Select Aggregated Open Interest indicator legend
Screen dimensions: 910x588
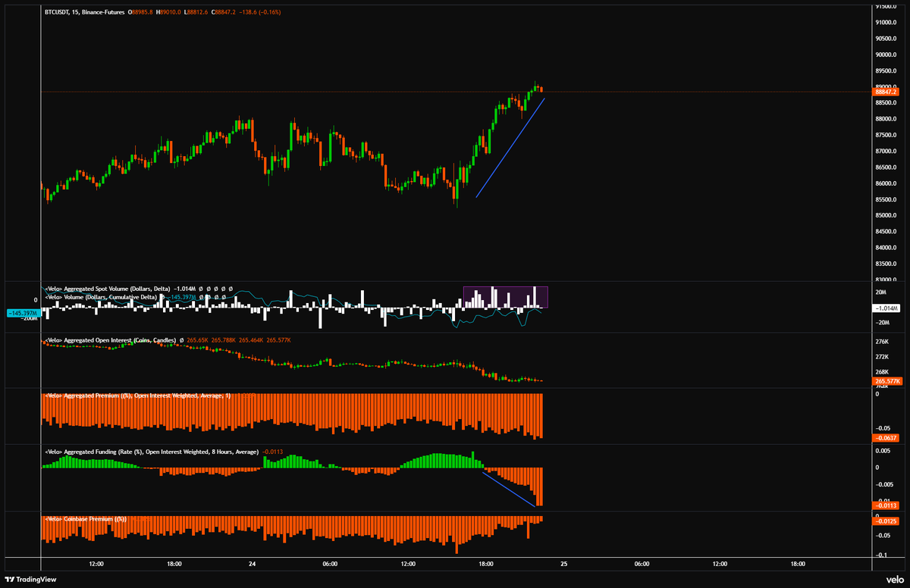[109, 341]
